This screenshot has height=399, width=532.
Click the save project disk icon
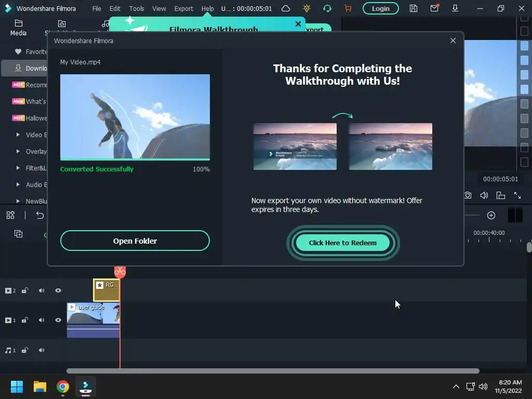coord(413,8)
